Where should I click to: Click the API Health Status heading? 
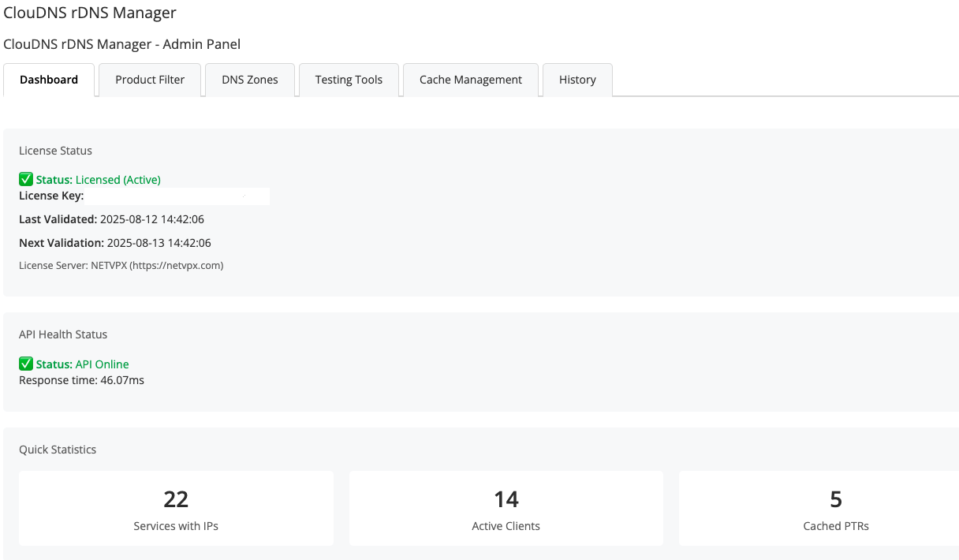coord(63,334)
